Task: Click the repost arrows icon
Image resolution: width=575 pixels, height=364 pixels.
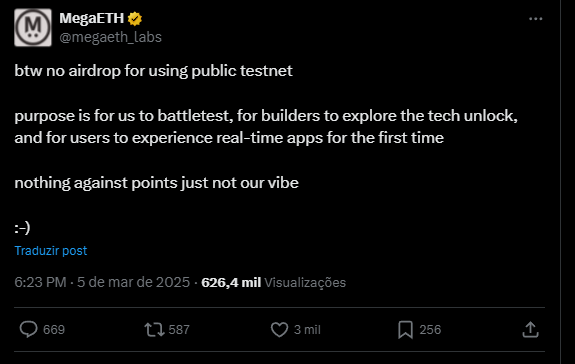Action: [154, 329]
